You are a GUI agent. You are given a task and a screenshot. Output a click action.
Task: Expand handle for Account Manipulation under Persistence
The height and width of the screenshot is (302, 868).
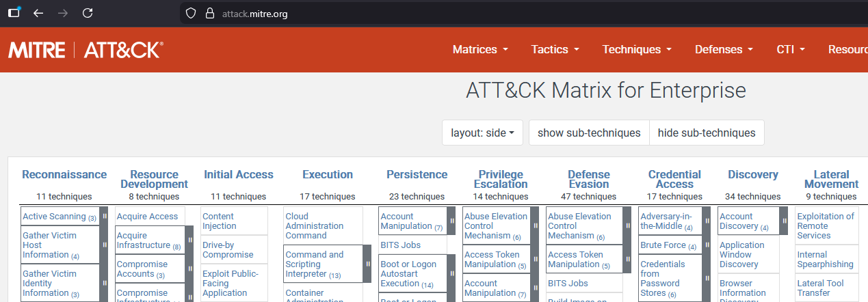451,221
